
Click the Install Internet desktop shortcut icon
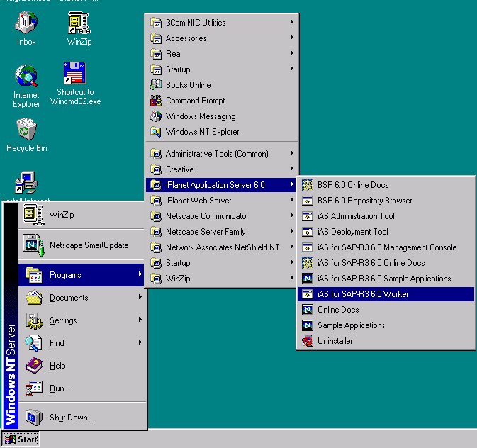pyautogui.click(x=26, y=182)
